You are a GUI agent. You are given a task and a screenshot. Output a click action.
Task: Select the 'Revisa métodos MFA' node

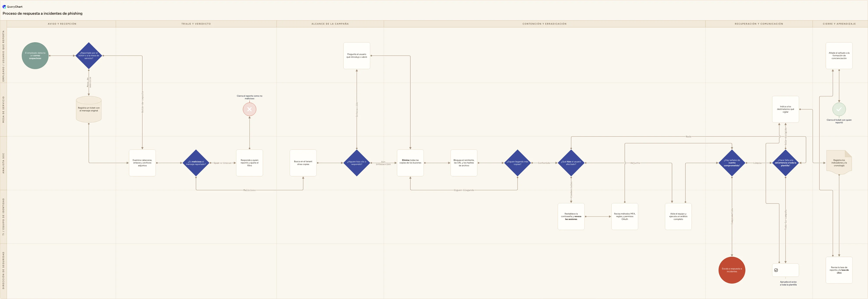pyautogui.click(x=624, y=216)
